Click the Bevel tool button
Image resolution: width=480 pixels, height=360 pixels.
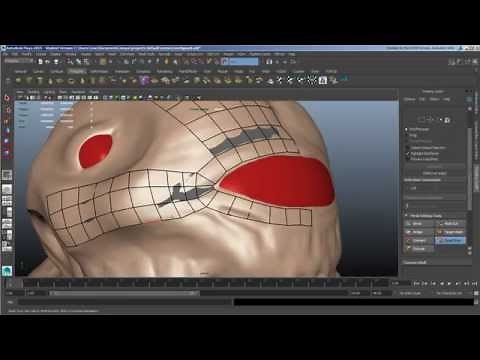pyautogui.click(x=420, y=224)
